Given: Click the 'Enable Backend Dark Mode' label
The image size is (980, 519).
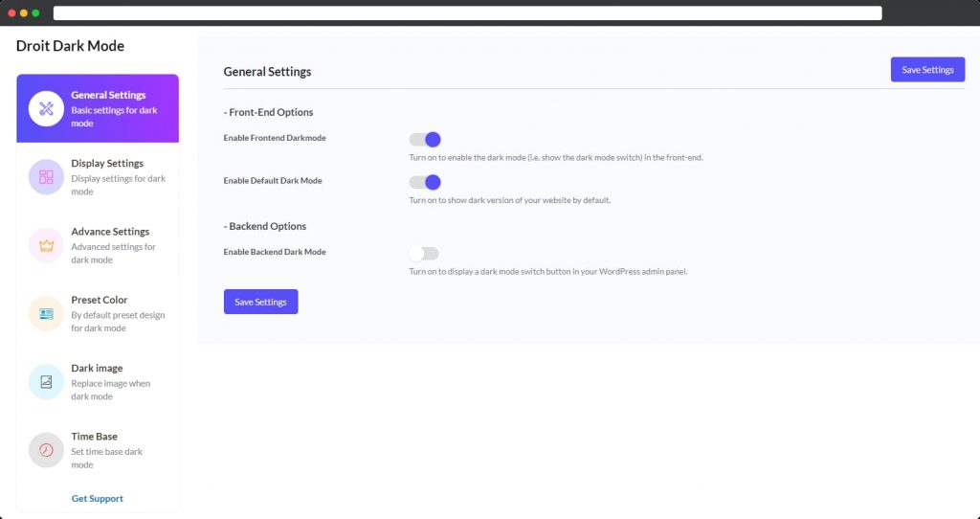Looking at the screenshot, I should click(275, 252).
